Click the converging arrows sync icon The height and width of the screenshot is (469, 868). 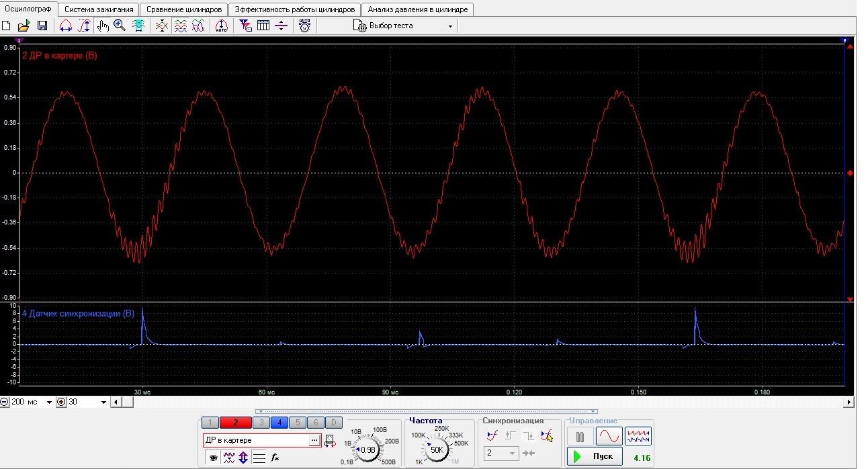(x=529, y=454)
